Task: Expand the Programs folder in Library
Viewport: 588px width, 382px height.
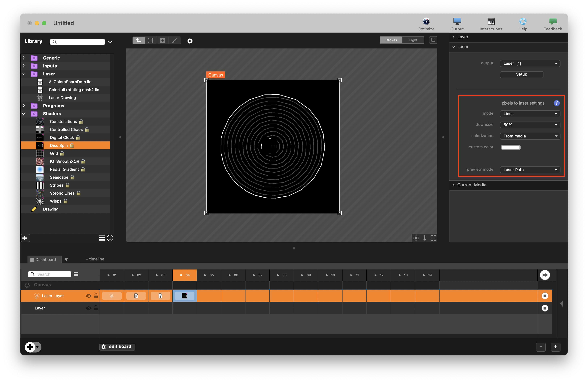Action: click(24, 106)
